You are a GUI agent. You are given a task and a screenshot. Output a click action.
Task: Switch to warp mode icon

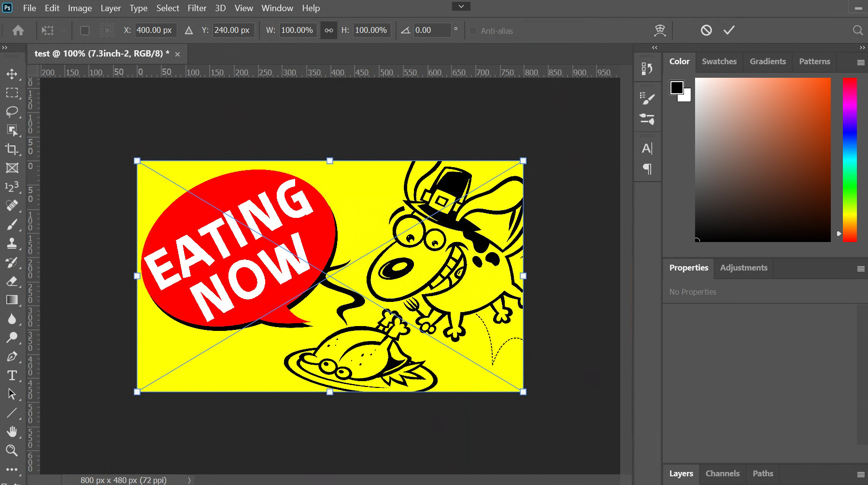click(x=660, y=30)
